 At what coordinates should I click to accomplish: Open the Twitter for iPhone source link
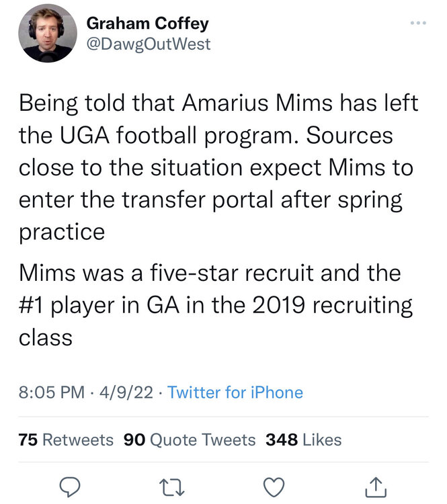click(x=235, y=392)
